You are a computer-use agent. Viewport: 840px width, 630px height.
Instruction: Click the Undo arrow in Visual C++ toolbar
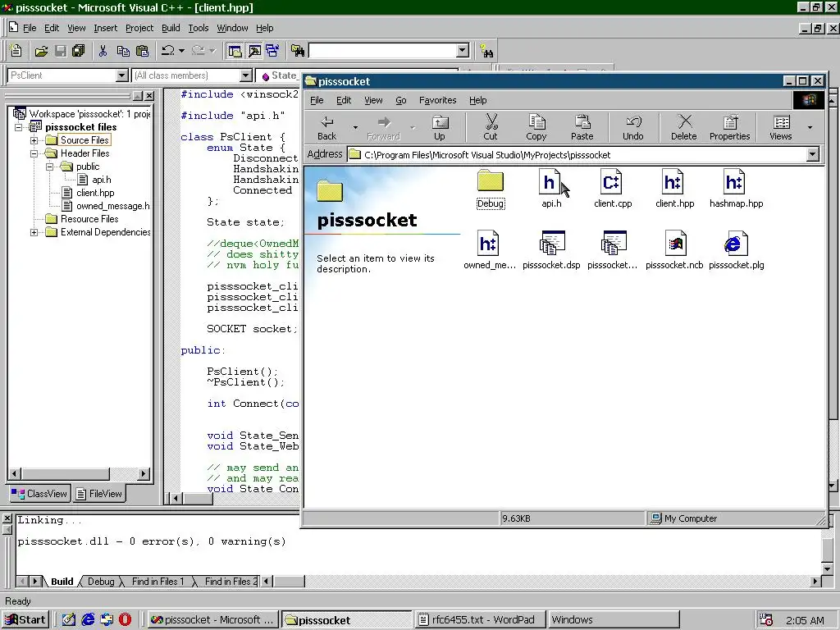point(168,51)
